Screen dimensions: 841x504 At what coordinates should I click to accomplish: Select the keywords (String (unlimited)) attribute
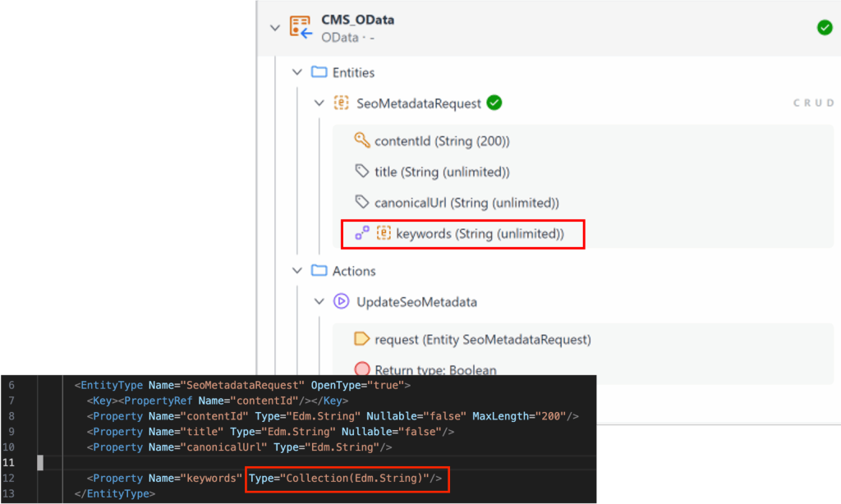480,234
